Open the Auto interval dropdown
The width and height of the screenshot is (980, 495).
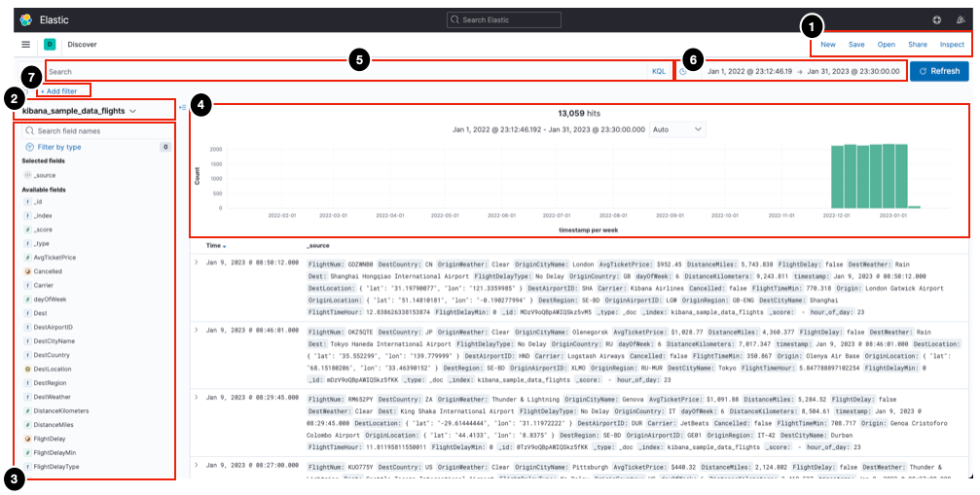coord(677,129)
